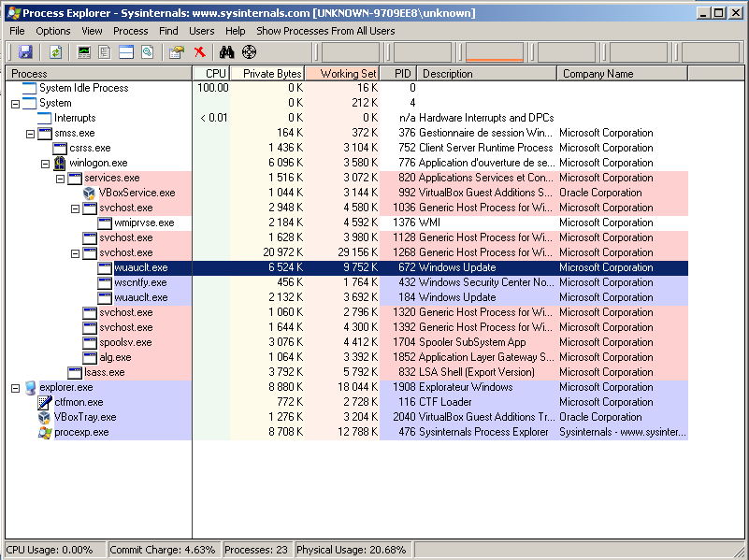Image resolution: width=749 pixels, height=560 pixels.
Task: Collapse the System process tree node
Action: (x=15, y=103)
